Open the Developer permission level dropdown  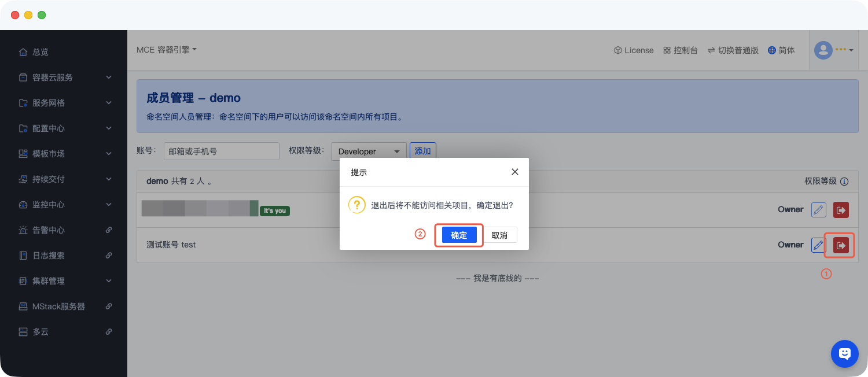pyautogui.click(x=369, y=151)
